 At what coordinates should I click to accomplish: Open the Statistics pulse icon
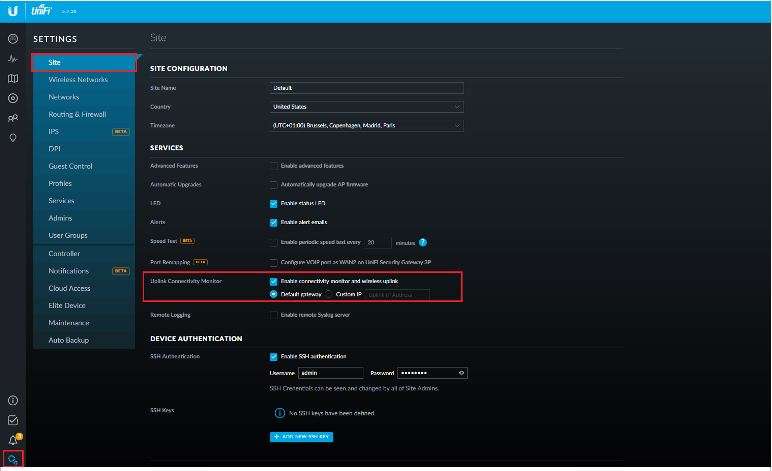[x=13, y=59]
